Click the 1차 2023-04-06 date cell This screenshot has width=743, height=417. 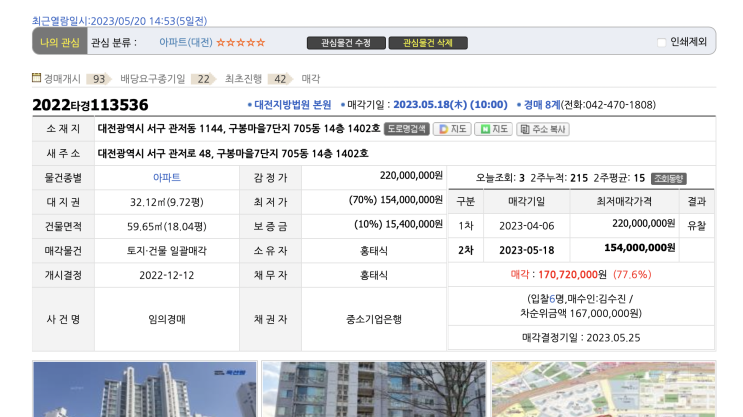tap(526, 226)
